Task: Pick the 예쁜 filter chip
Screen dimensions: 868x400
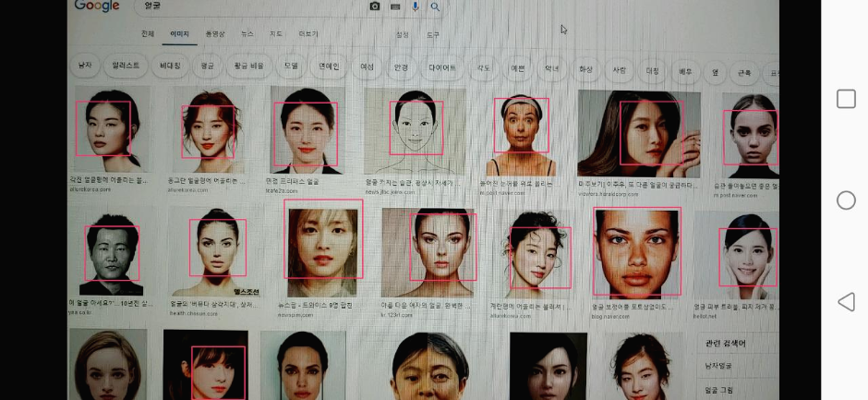Action: 518,68
